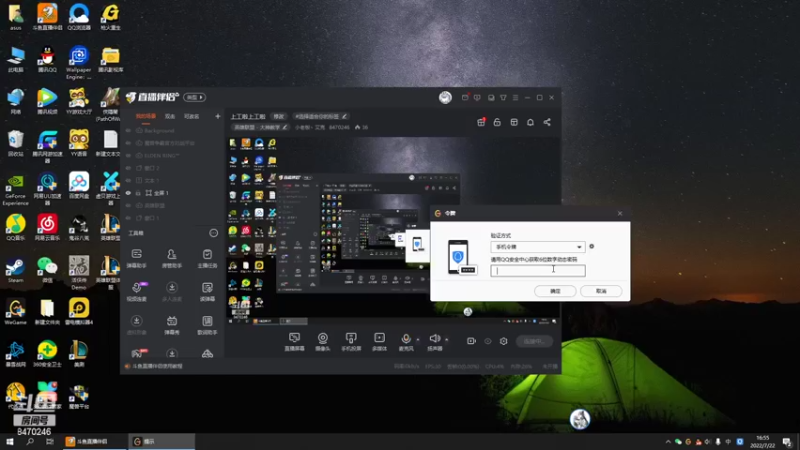Add 手机投屏 phone mirroring source

351,341
